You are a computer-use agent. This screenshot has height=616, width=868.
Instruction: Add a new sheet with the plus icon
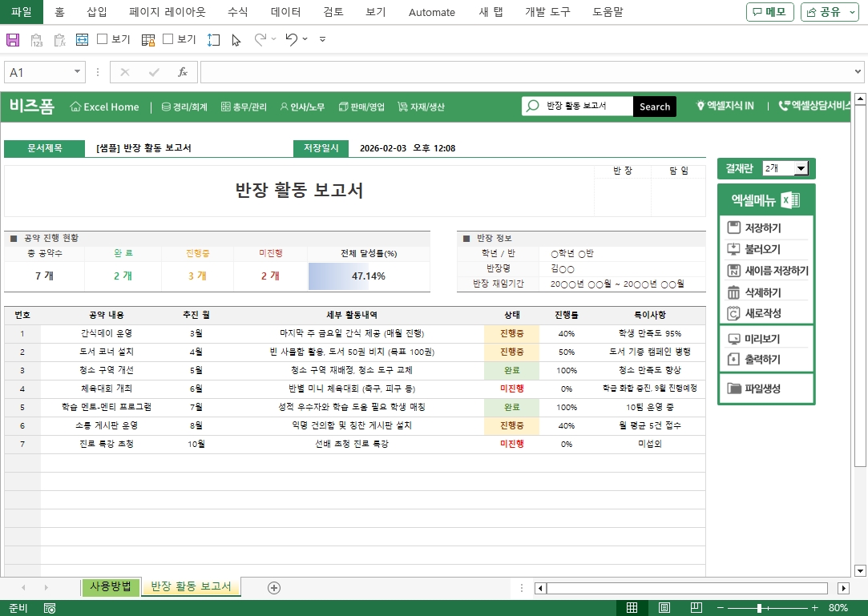coord(274,588)
